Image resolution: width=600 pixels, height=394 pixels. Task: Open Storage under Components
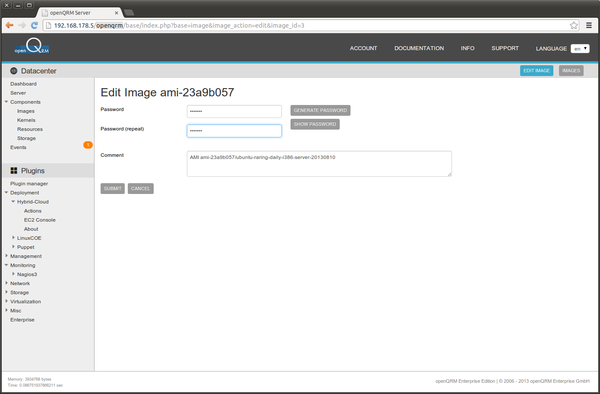[26, 138]
